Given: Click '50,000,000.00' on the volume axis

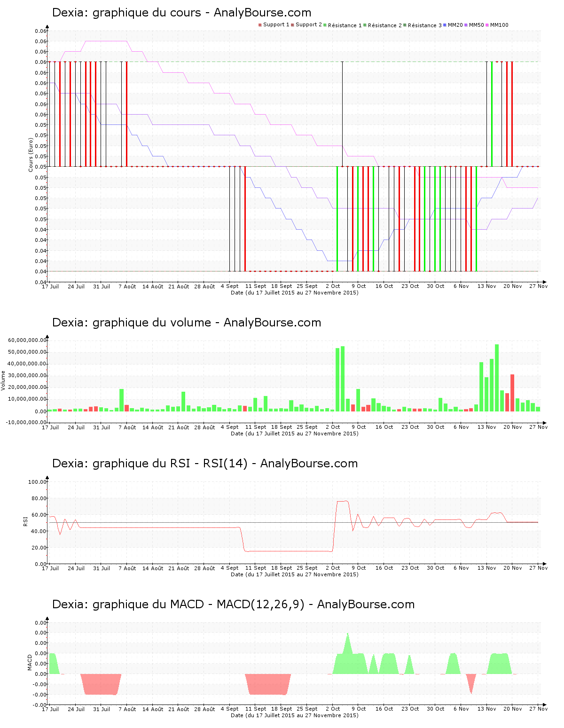Looking at the screenshot, I should coord(27,352).
